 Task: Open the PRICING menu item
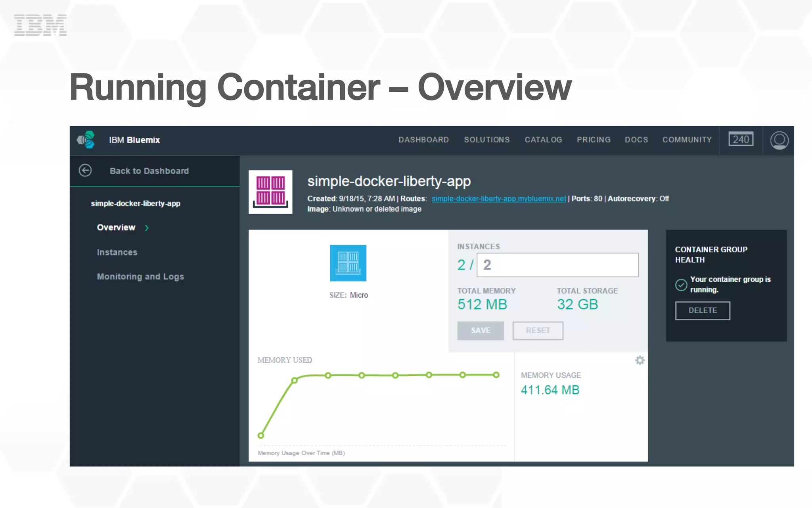pos(594,140)
